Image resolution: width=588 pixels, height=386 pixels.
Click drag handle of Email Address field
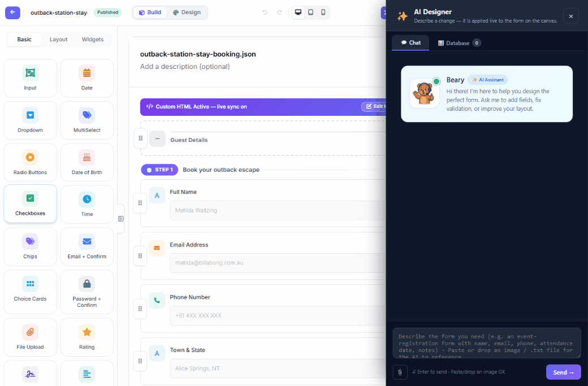coord(140,256)
